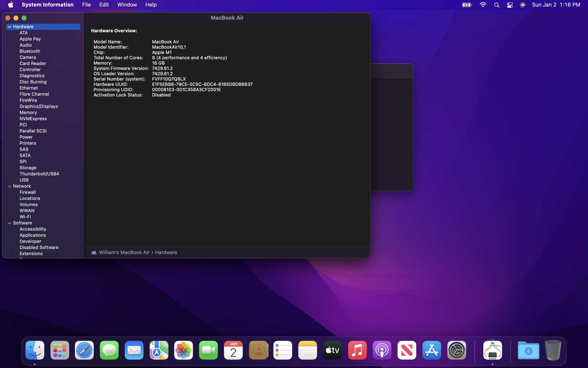
Task: Select Power in the sidebar
Action: click(26, 137)
